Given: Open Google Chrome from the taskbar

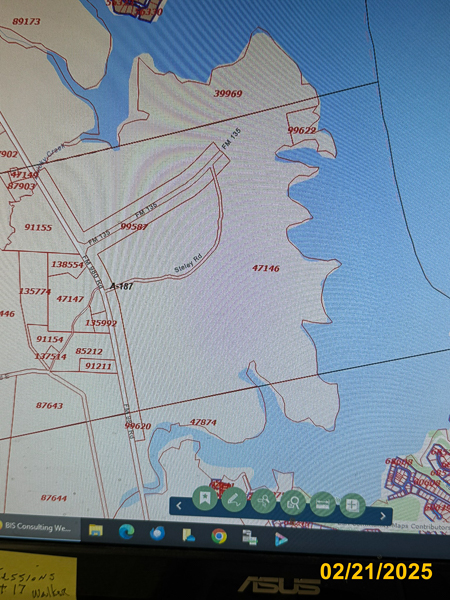Looking at the screenshot, I should click(219, 536).
